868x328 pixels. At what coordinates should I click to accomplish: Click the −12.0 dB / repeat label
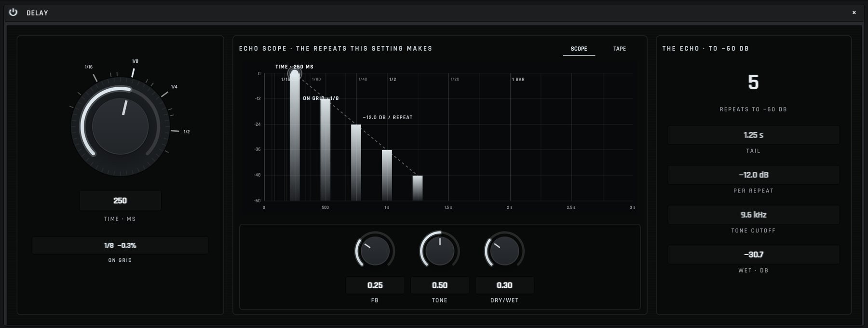click(x=388, y=117)
